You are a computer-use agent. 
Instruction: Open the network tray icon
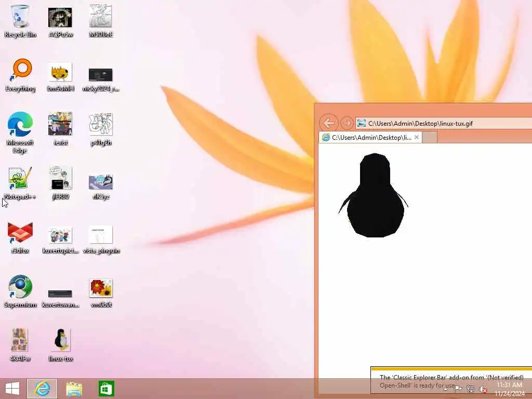pyautogui.click(x=470, y=389)
